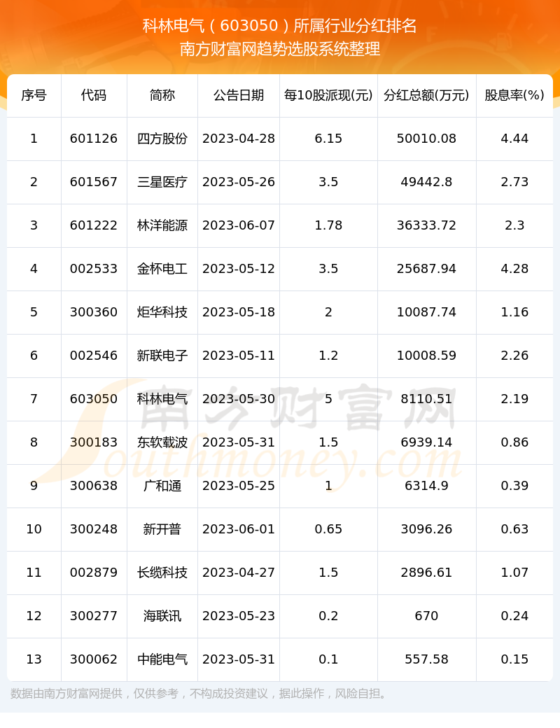Select the 公告日期 column header
Image resolution: width=560 pixels, height=728 pixels.
click(x=239, y=95)
